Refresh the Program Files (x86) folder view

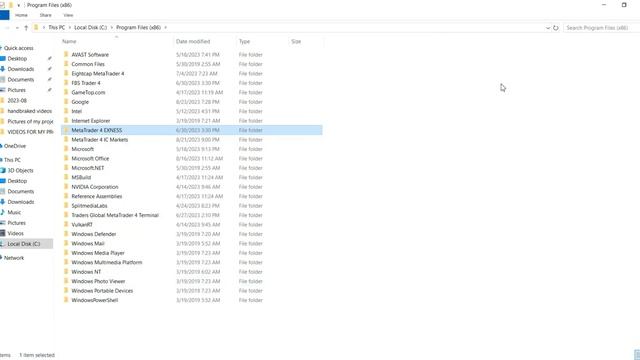(556, 28)
